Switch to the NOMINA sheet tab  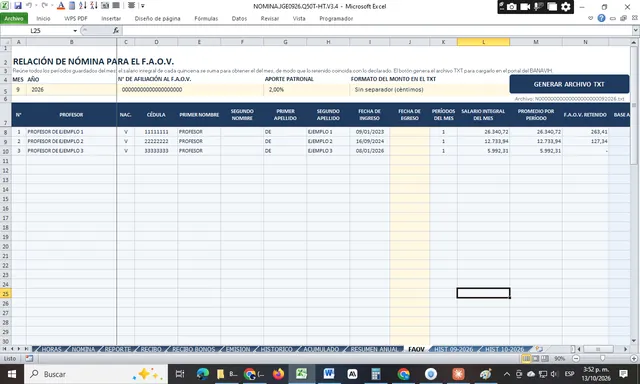click(83, 349)
